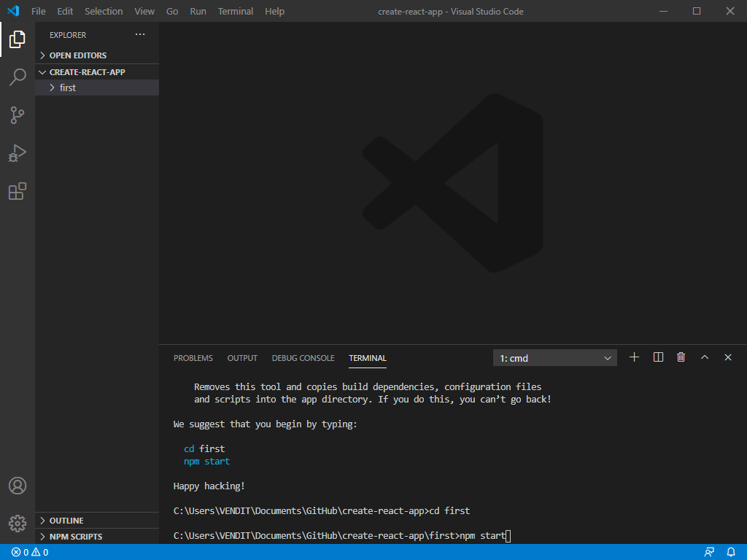Screen dimensions: 747x560
Task: Open the Help menu
Action: tap(275, 11)
